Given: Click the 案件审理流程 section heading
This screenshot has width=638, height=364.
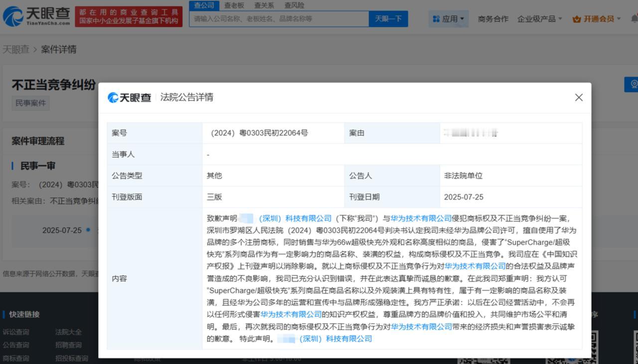Looking at the screenshot, I should coord(38,141).
